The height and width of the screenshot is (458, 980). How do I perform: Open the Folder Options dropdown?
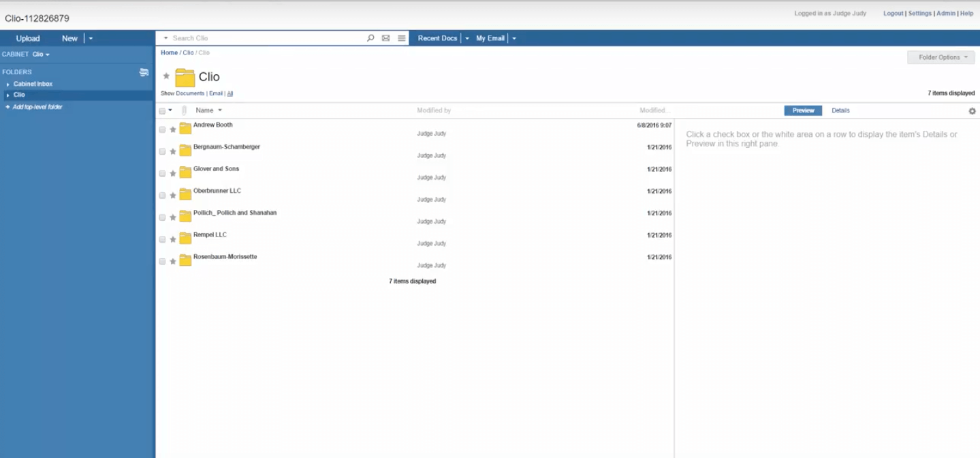[941, 57]
